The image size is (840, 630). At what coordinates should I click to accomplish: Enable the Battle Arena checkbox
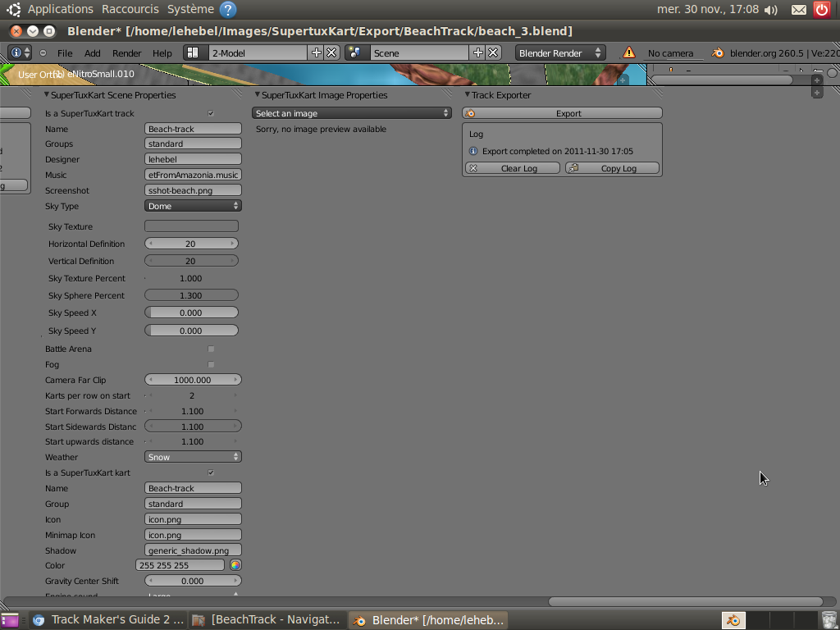[x=211, y=349]
